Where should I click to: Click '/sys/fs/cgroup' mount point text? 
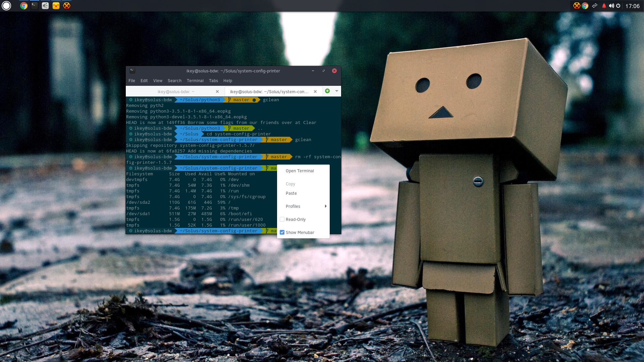point(247,197)
